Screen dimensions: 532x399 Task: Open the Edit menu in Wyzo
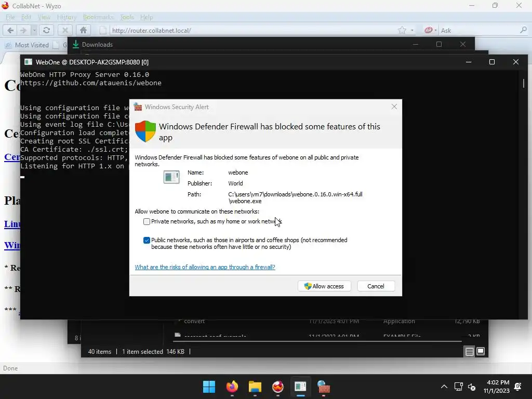(x=26, y=17)
